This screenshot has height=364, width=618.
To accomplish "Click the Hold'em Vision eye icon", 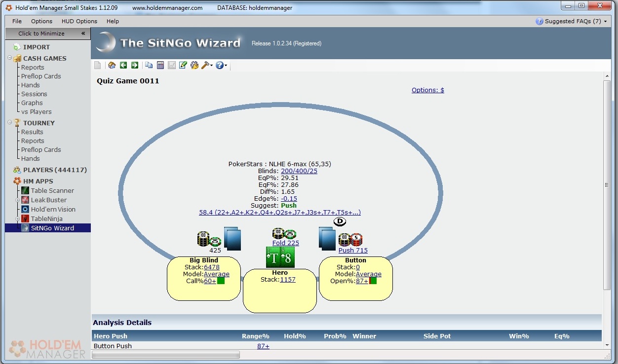I will point(25,209).
